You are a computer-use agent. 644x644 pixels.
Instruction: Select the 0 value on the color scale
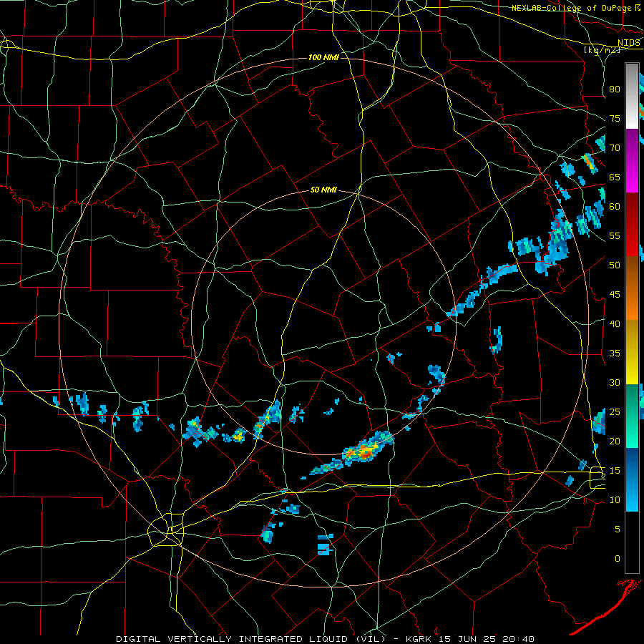click(618, 559)
